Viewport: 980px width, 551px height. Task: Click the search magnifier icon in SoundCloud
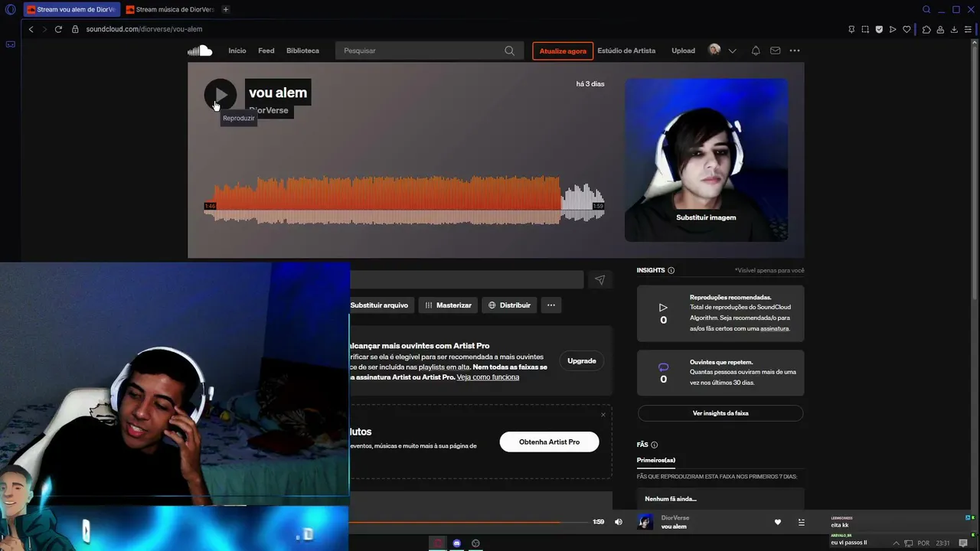(x=510, y=51)
